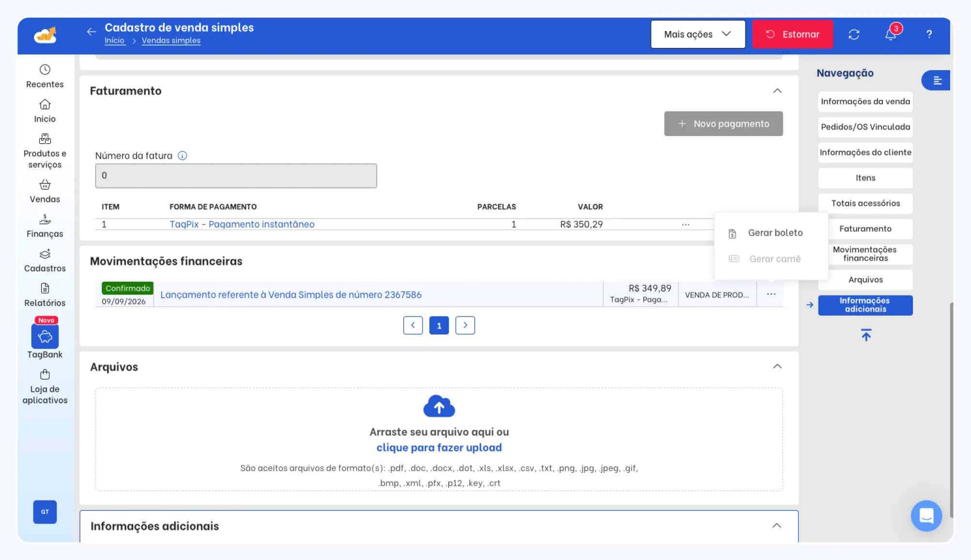971x560 pixels.
Task: Open options menu for Lançamento row
Action: click(x=771, y=294)
